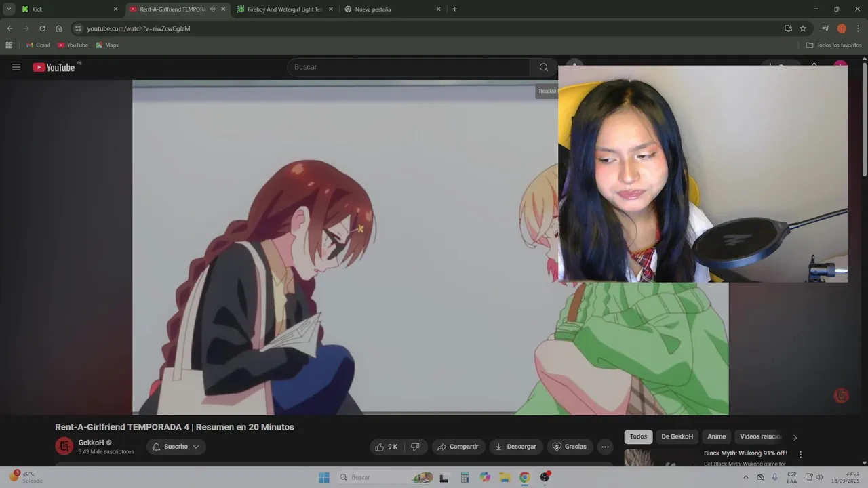868x488 pixels.
Task: Dislike the video with thumbs-down icon
Action: point(415,447)
